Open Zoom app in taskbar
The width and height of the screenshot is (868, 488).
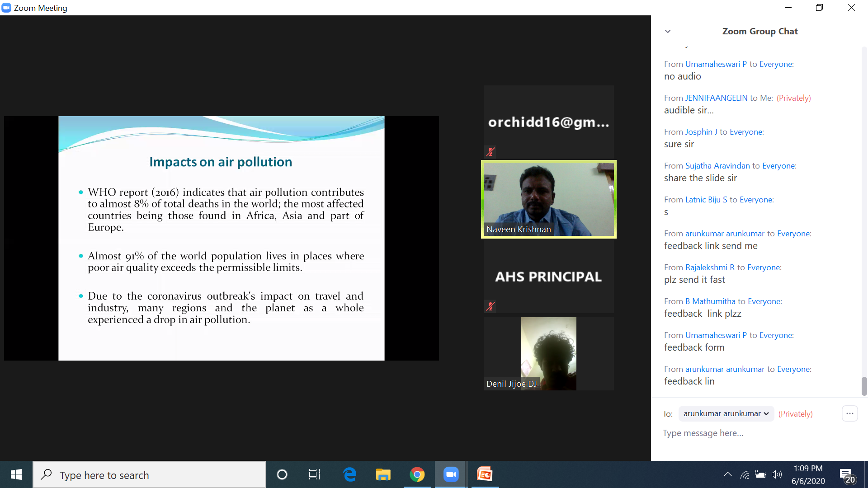451,474
